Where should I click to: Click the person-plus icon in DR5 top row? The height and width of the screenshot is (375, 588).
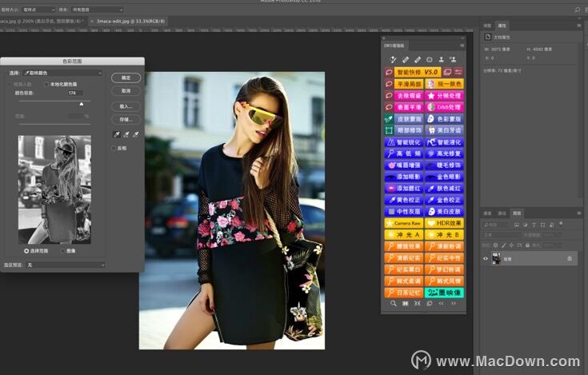pyautogui.click(x=453, y=59)
